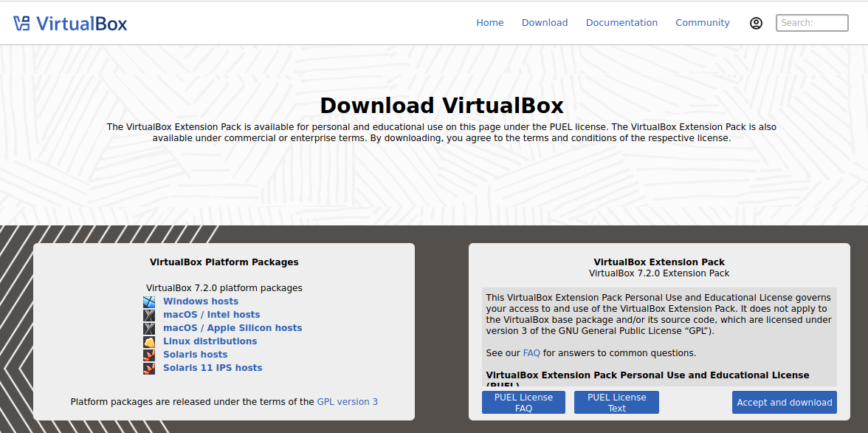This screenshot has height=433, width=868.
Task: Click Accept and download button
Action: point(785,403)
